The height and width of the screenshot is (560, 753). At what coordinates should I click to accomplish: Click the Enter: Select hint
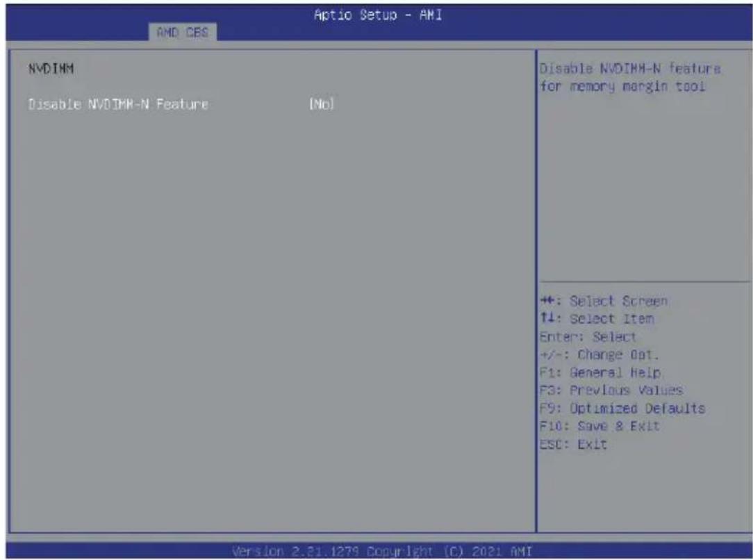pos(588,337)
